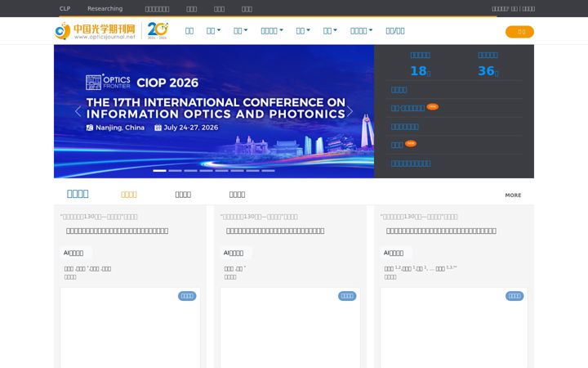Select the middle article tab
Screen dimensions: 588x368
pyautogui.click(x=183, y=195)
